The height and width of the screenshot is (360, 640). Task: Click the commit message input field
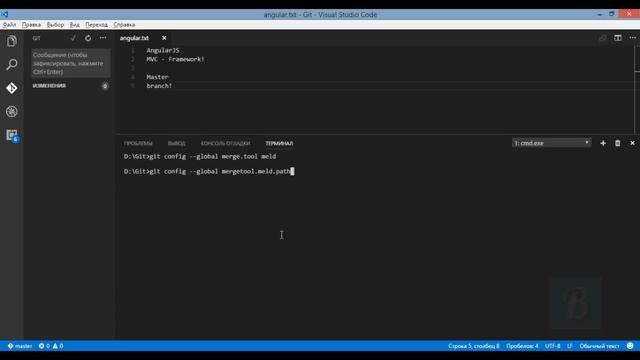(x=71, y=63)
